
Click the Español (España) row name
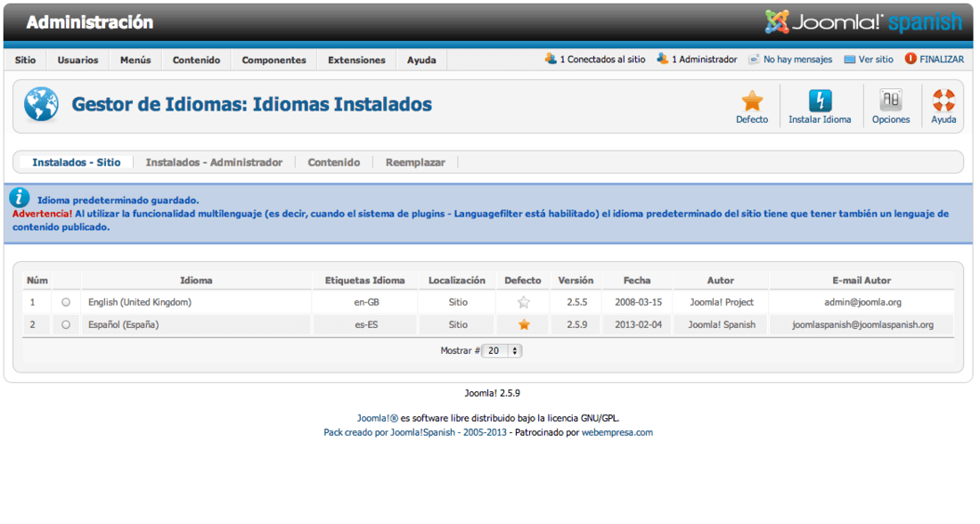tap(123, 324)
